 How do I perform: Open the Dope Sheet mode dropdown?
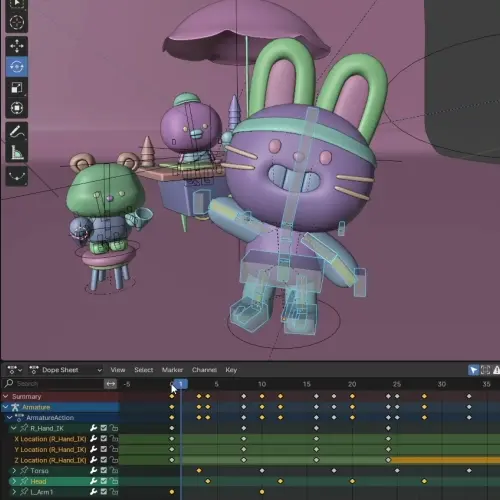66,370
